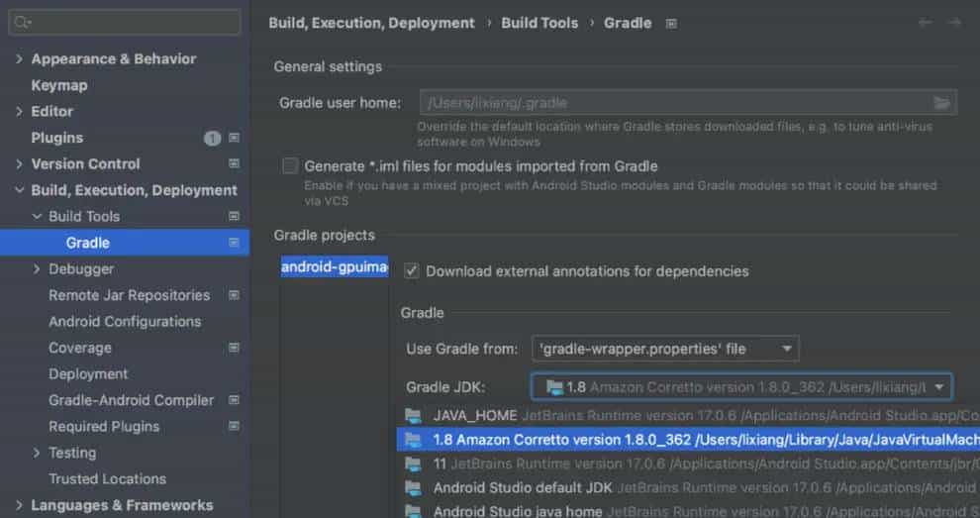Go back with the left arrow button
The image size is (980, 518).
click(x=926, y=23)
